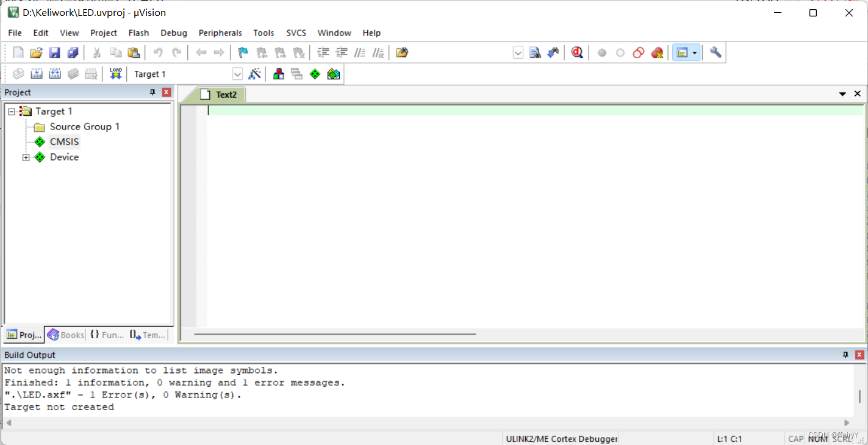Uncomment selection icon
The width and height of the screenshot is (868, 445).
378,52
